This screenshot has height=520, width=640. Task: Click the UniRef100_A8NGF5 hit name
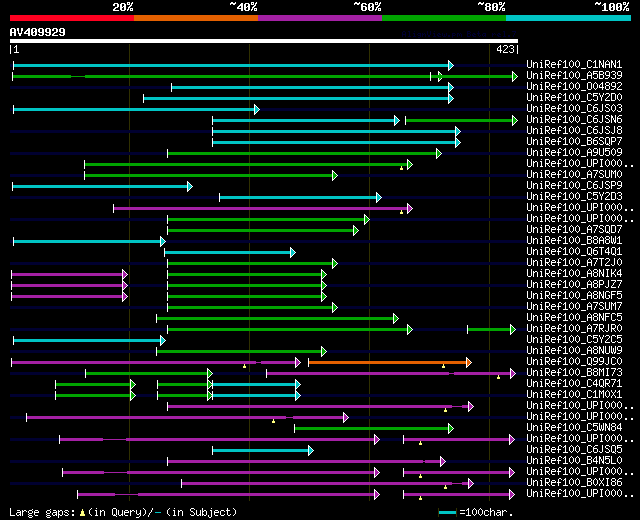click(x=574, y=296)
